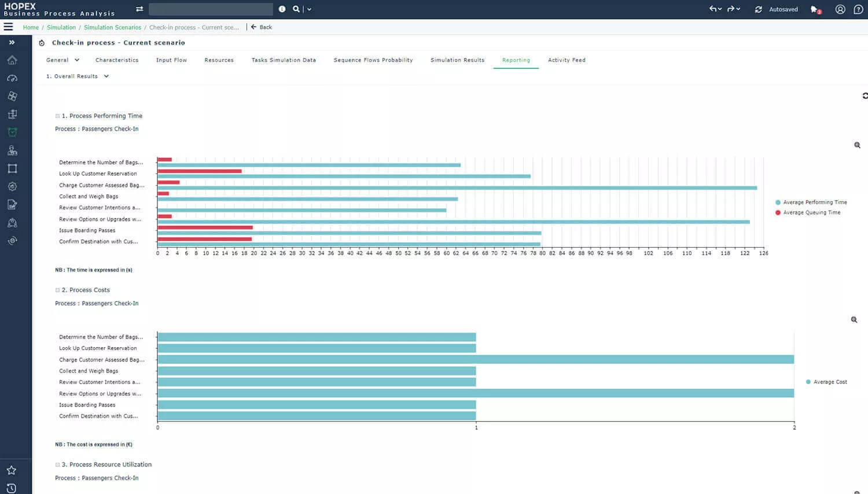Screen dimensions: 868x494
Task: Open the four-tiles grid icon in sidebar
Action: [x=12, y=96]
